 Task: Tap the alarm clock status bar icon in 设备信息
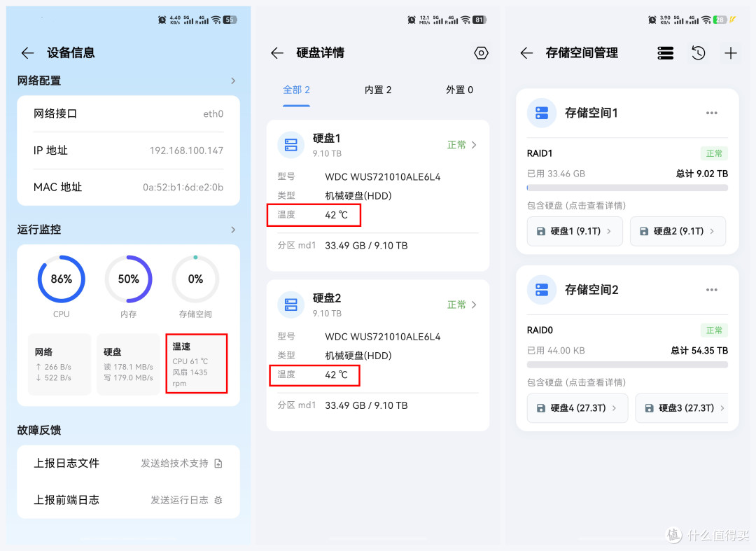coord(162,20)
